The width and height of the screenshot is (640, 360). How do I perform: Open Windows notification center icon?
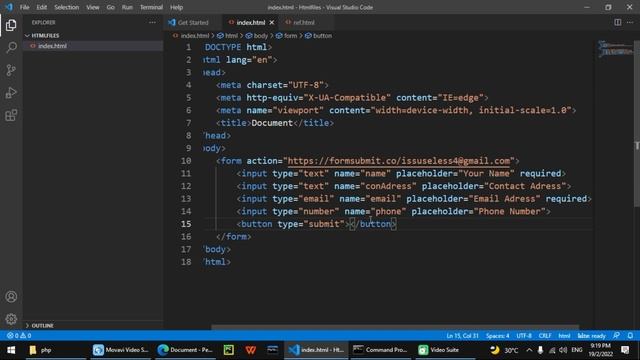pos(625,350)
